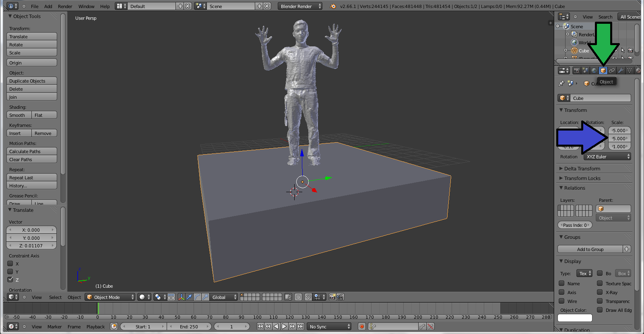Click the OpenGL render animation clapper icon
This screenshot has width=644, height=334.
click(x=340, y=297)
